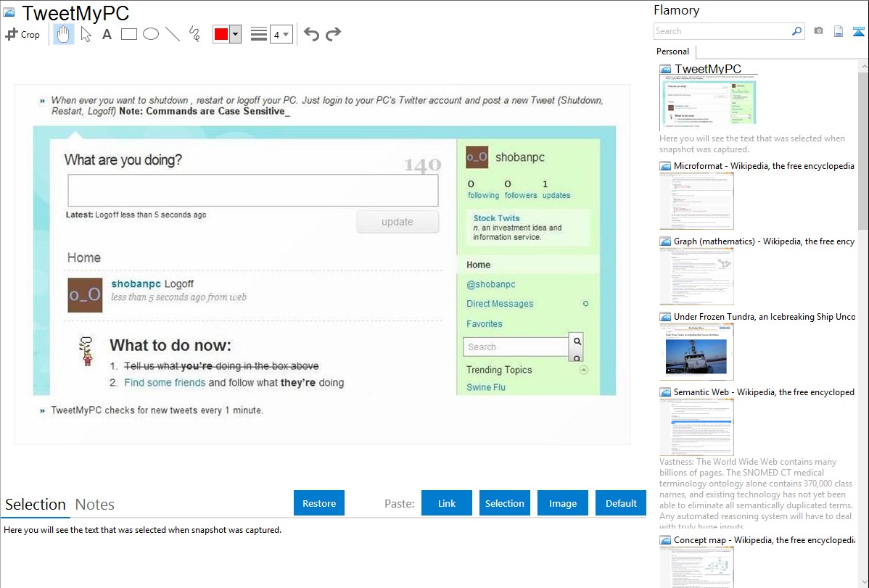Click the red color swatch
This screenshot has height=588, width=869.
tap(221, 34)
